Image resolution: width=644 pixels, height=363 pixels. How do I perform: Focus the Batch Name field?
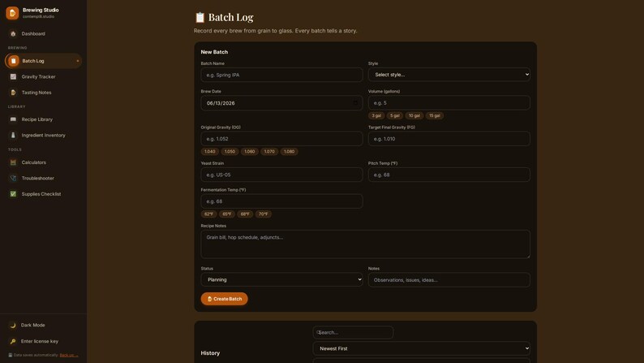coord(281,75)
